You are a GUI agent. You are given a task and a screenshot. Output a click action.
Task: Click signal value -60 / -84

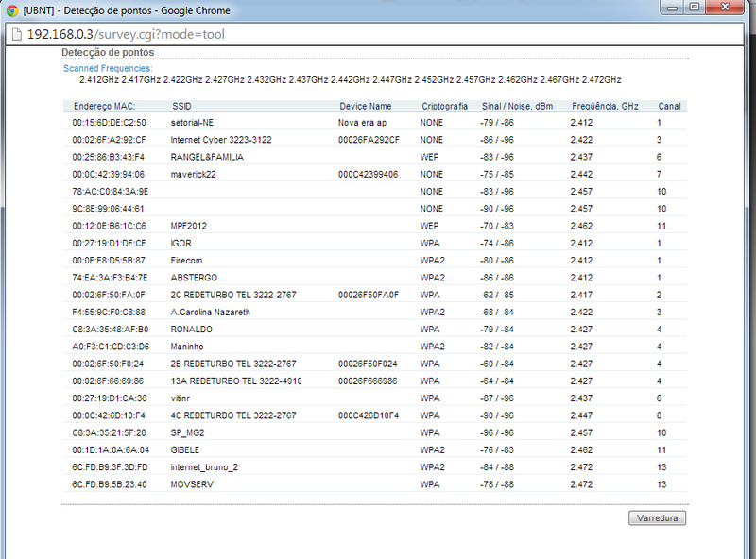pyautogui.click(x=497, y=364)
